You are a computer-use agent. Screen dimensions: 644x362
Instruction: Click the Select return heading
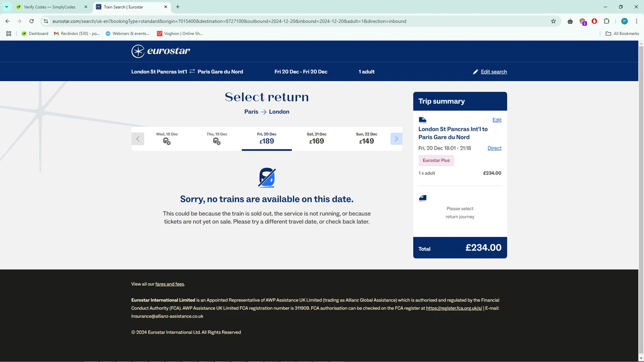(267, 97)
